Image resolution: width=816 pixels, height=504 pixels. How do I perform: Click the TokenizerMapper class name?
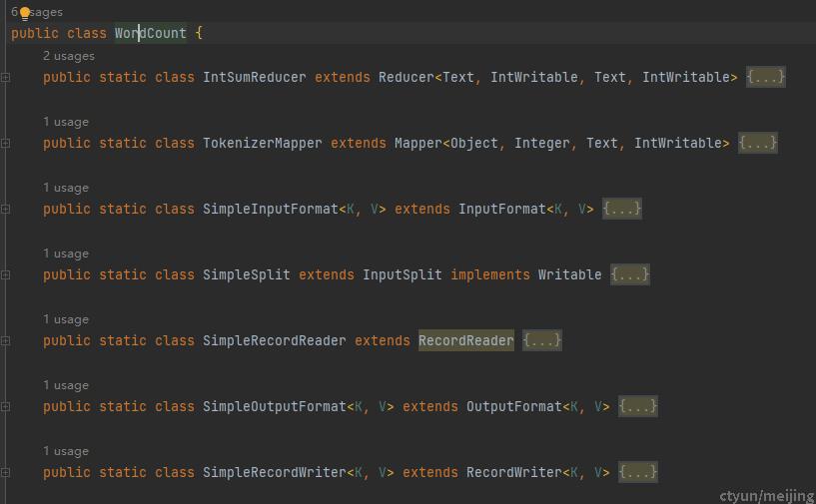(x=263, y=143)
